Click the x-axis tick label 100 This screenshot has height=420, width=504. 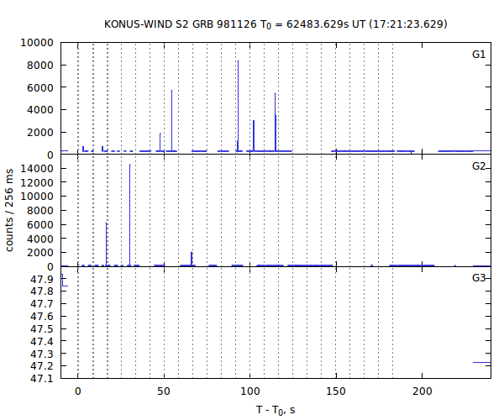coord(250,391)
